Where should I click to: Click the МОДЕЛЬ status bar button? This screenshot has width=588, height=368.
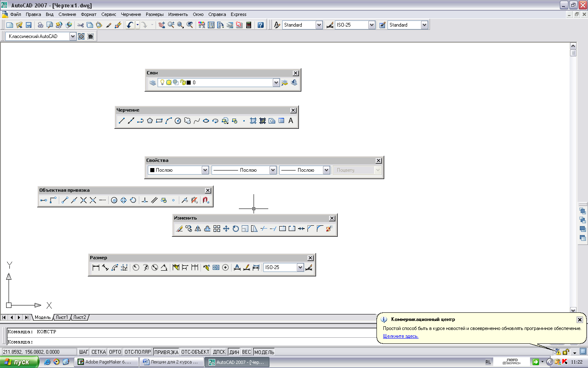coord(264,352)
